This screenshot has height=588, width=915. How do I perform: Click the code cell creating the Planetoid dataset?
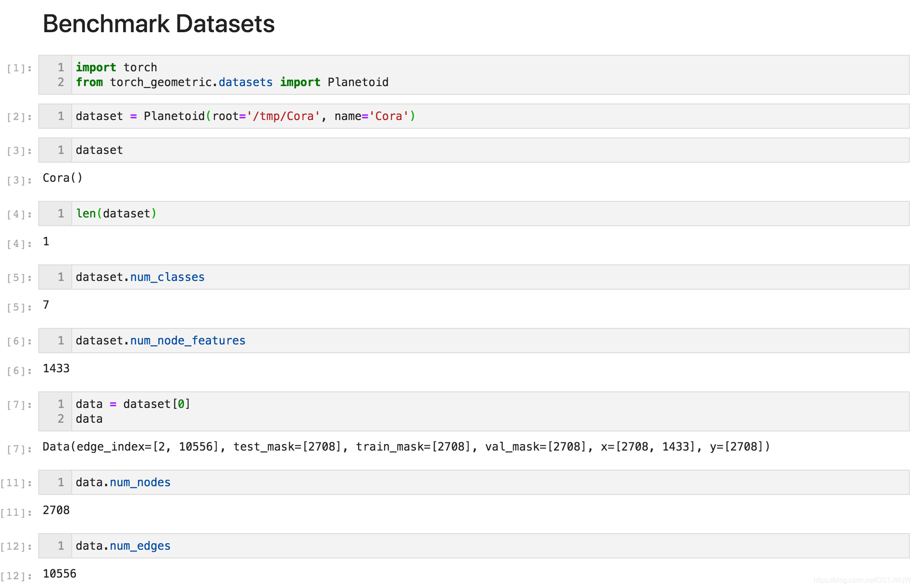pos(474,116)
